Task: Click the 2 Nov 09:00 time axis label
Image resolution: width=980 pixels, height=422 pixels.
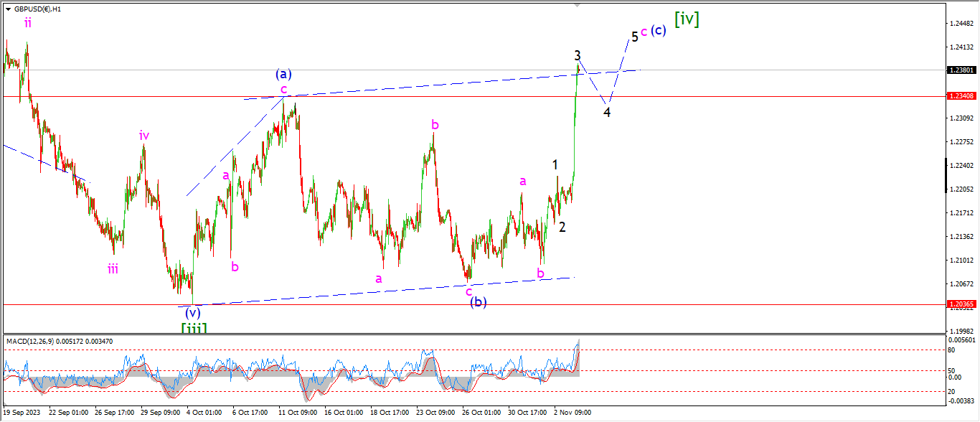Action: (572, 413)
